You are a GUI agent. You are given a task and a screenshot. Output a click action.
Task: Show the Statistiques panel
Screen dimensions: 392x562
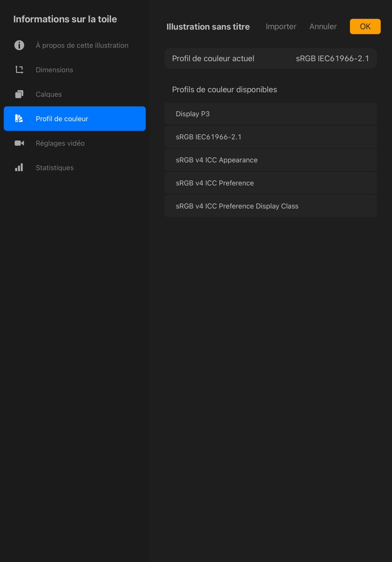54,167
